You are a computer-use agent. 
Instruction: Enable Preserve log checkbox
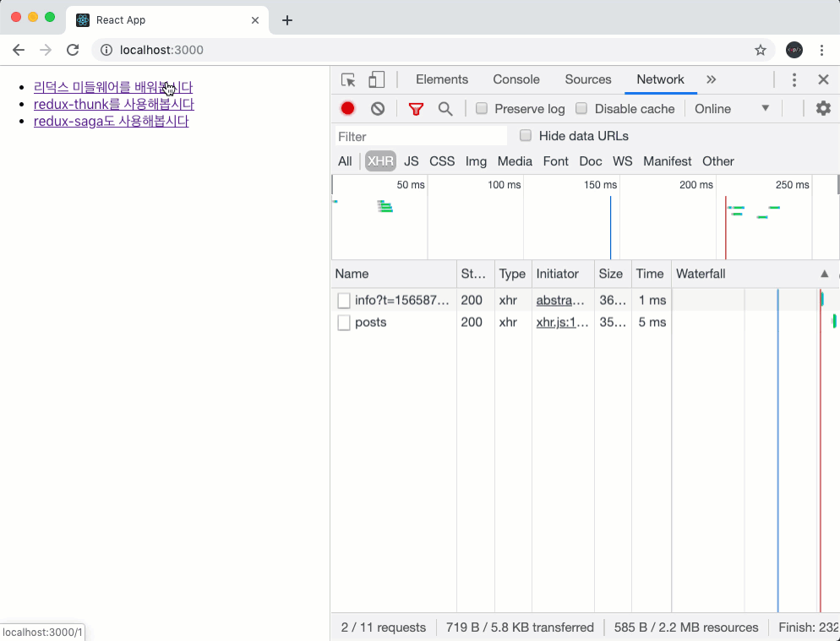pyautogui.click(x=482, y=109)
